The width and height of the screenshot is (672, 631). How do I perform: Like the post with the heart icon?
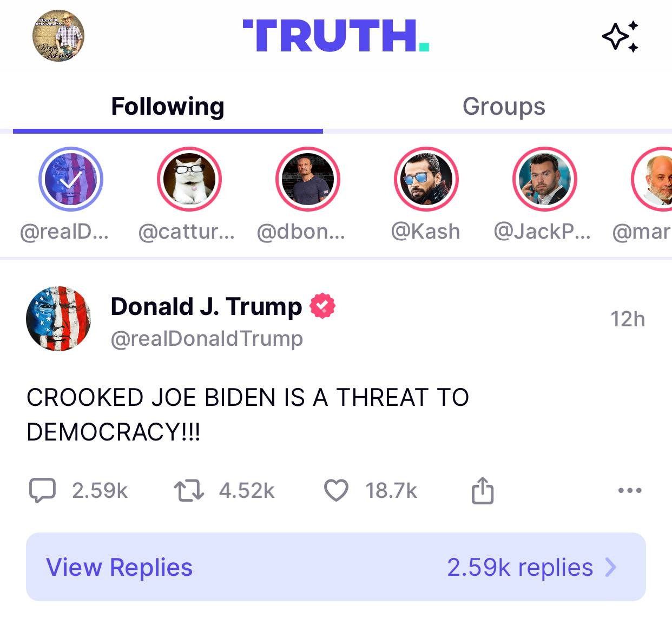(x=336, y=491)
